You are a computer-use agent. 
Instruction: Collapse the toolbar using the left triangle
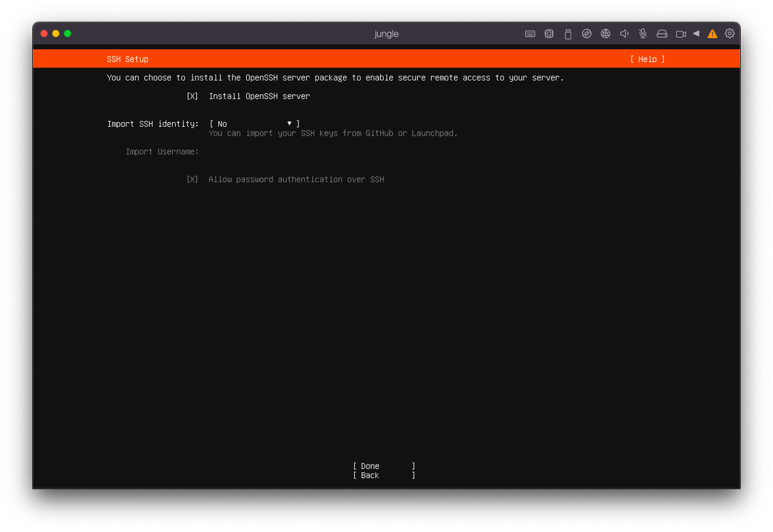coord(696,33)
